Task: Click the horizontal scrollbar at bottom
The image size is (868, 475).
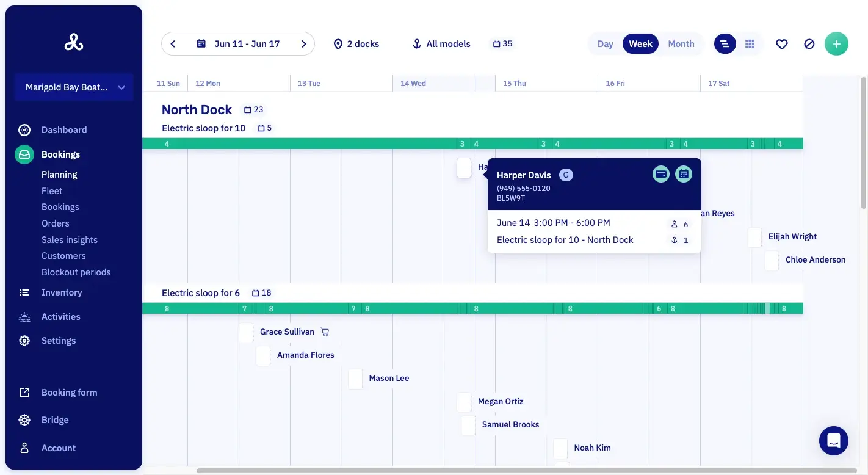Action: (527, 471)
